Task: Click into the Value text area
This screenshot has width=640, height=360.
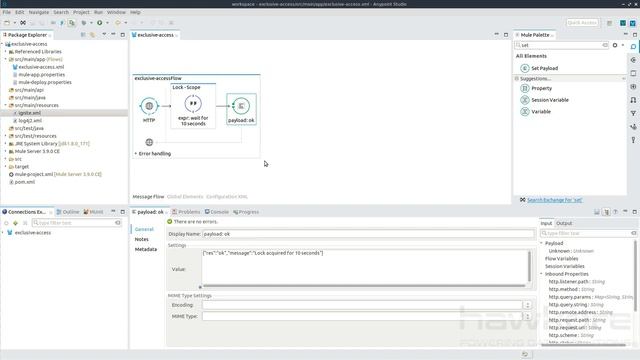Action: click(x=364, y=266)
